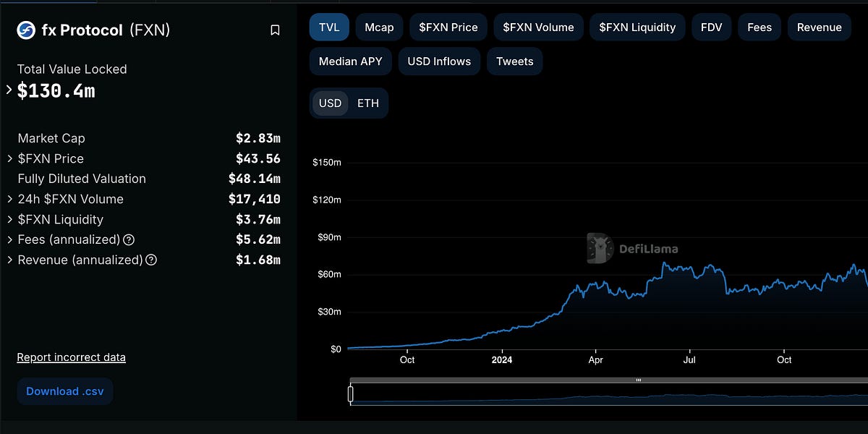The height and width of the screenshot is (434, 868).
Task: Enable the $FXN Price chart metric
Action: pos(448,27)
